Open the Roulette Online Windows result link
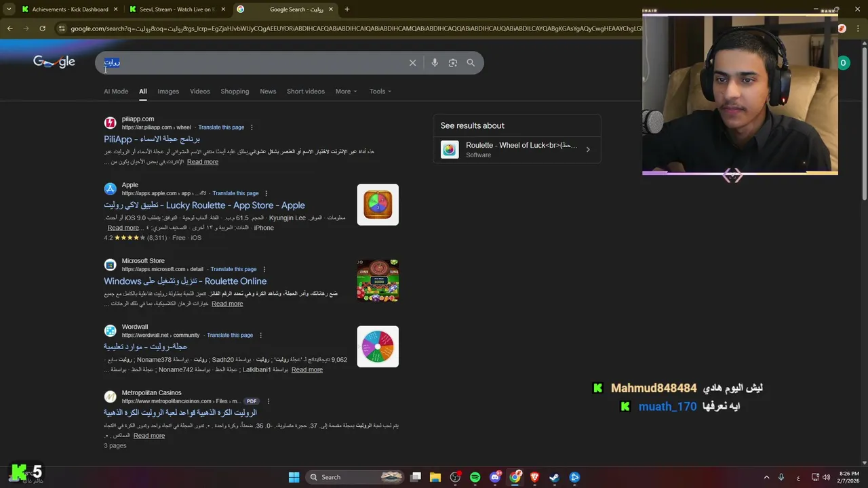The height and width of the screenshot is (488, 868). [x=185, y=281]
